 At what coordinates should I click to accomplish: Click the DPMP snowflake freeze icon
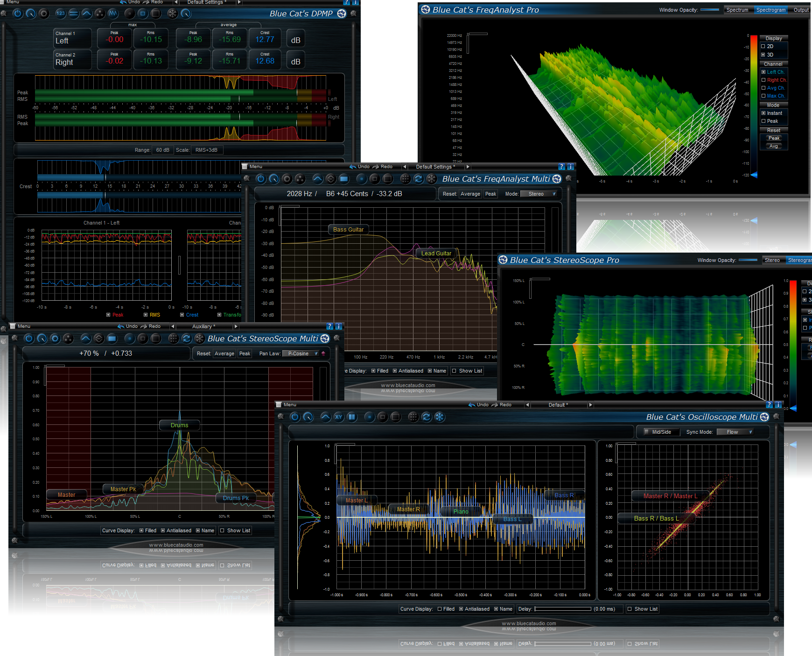pyautogui.click(x=173, y=14)
